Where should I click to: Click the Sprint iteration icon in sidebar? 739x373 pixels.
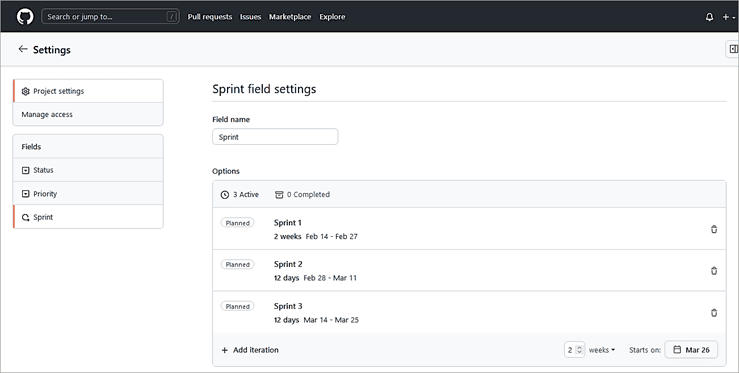(x=25, y=217)
